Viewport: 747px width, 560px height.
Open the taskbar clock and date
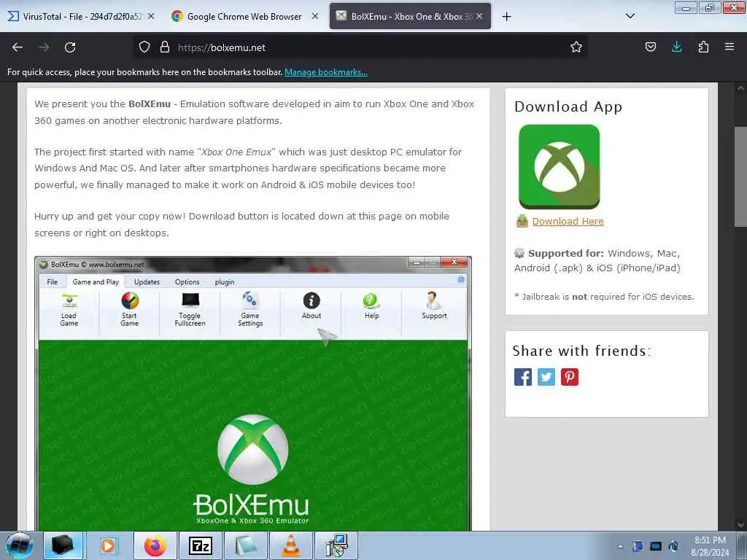tap(710, 546)
